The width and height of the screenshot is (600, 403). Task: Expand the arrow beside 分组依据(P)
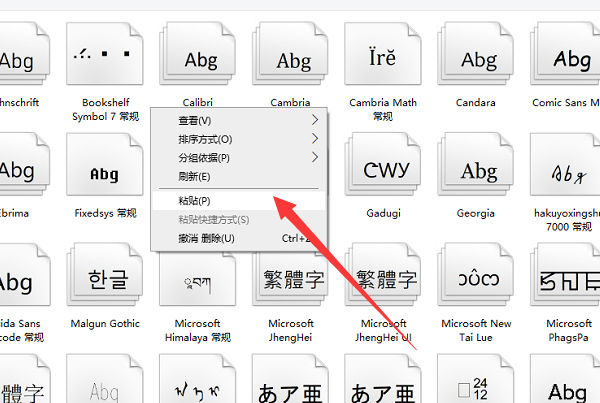(x=315, y=157)
